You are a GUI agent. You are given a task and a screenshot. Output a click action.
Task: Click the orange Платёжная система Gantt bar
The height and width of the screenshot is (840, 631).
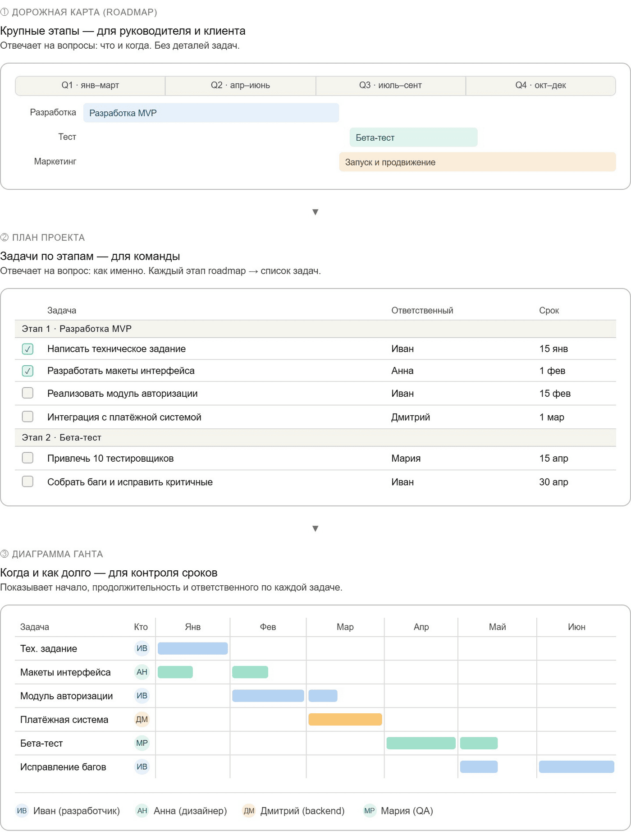tap(345, 719)
